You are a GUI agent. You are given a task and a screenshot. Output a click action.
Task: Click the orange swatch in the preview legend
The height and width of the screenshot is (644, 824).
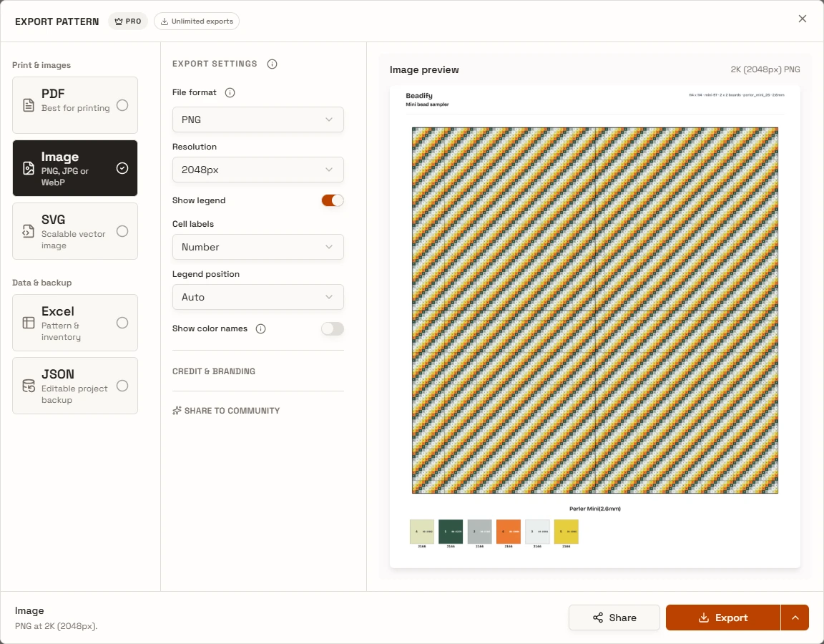coord(509,532)
